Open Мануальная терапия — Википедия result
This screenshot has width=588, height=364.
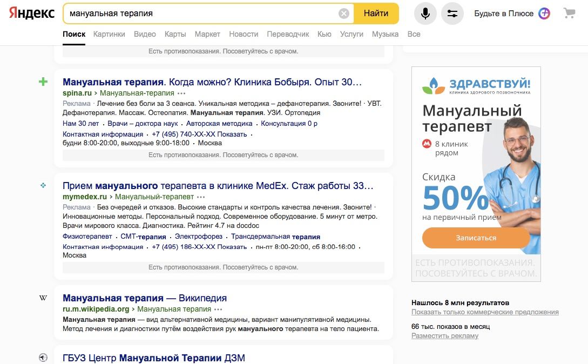click(x=145, y=298)
